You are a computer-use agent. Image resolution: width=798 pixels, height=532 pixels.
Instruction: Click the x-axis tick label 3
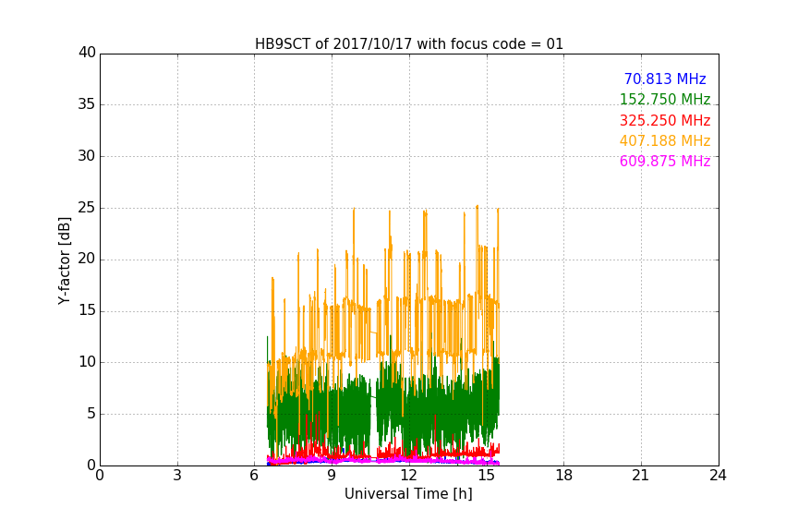point(177,476)
